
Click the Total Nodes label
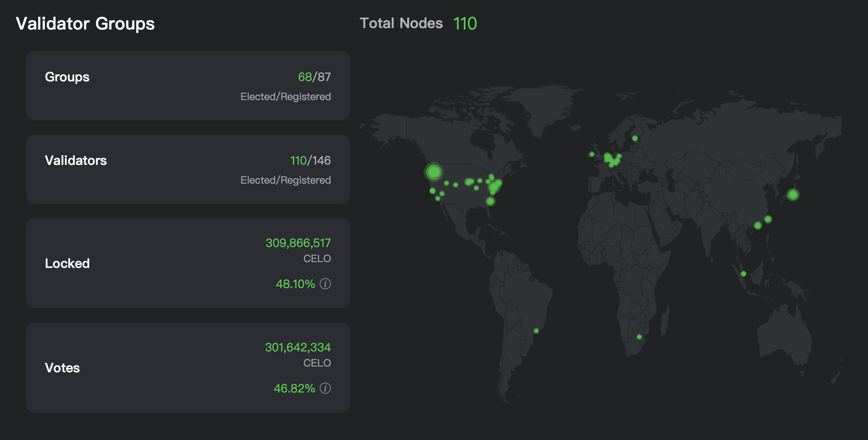(402, 23)
